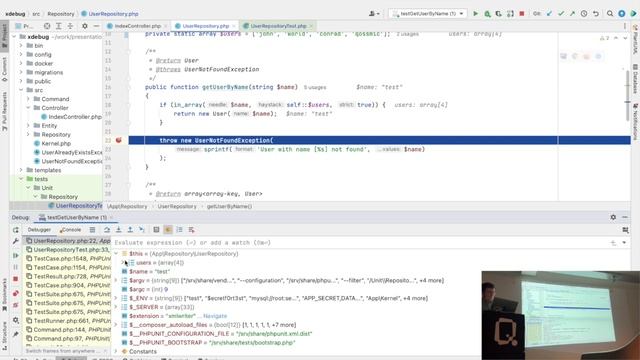Collapse the src folder in the project tree
Screen dimensions: 640x360
21,90
